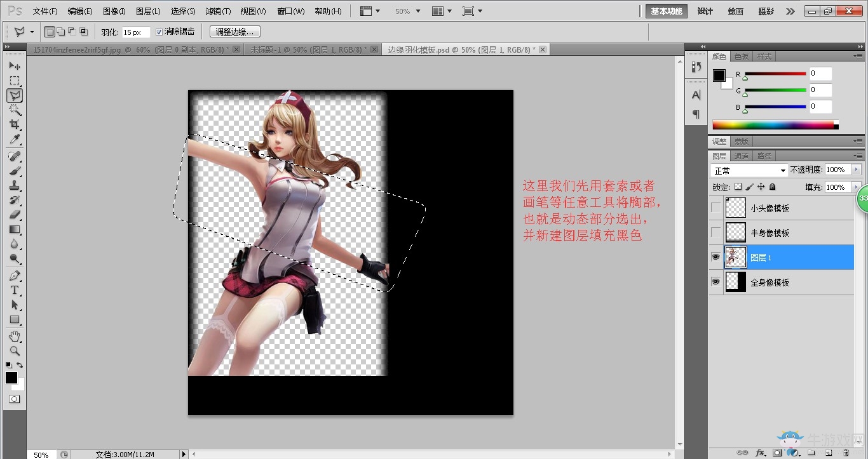
Task: Select the Clone Stamp tool
Action: pyautogui.click(x=15, y=185)
